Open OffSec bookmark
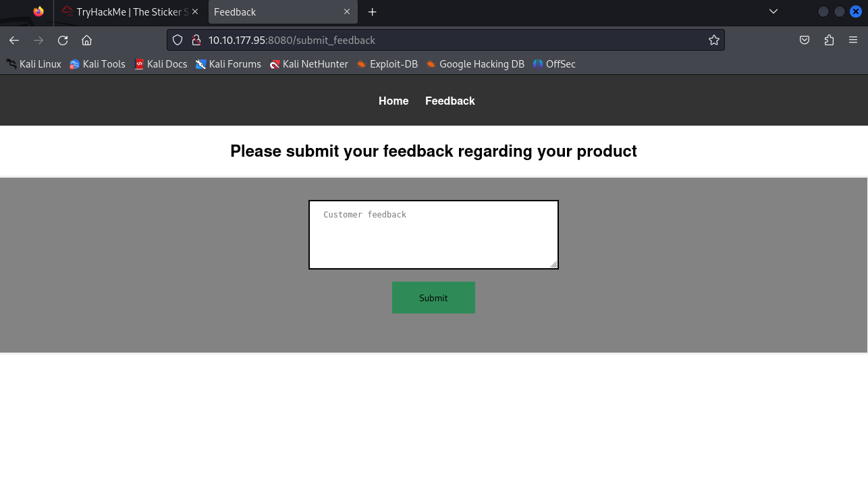 click(554, 64)
